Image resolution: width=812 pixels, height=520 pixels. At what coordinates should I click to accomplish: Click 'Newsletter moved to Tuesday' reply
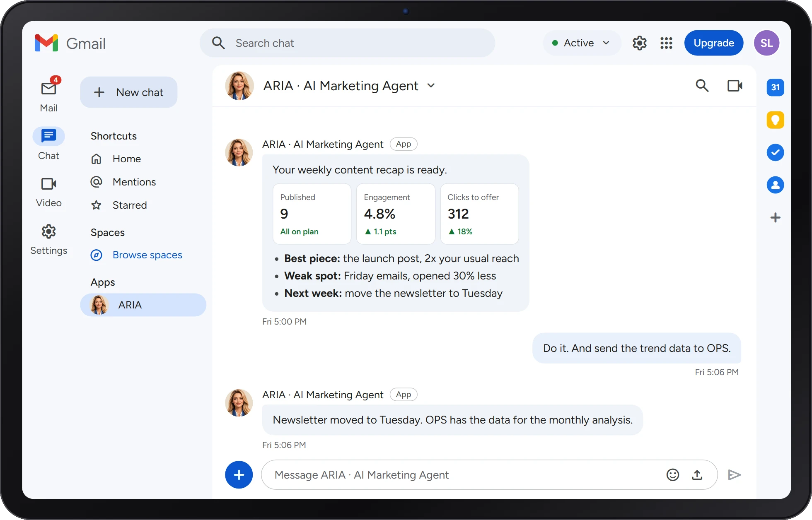coord(452,420)
